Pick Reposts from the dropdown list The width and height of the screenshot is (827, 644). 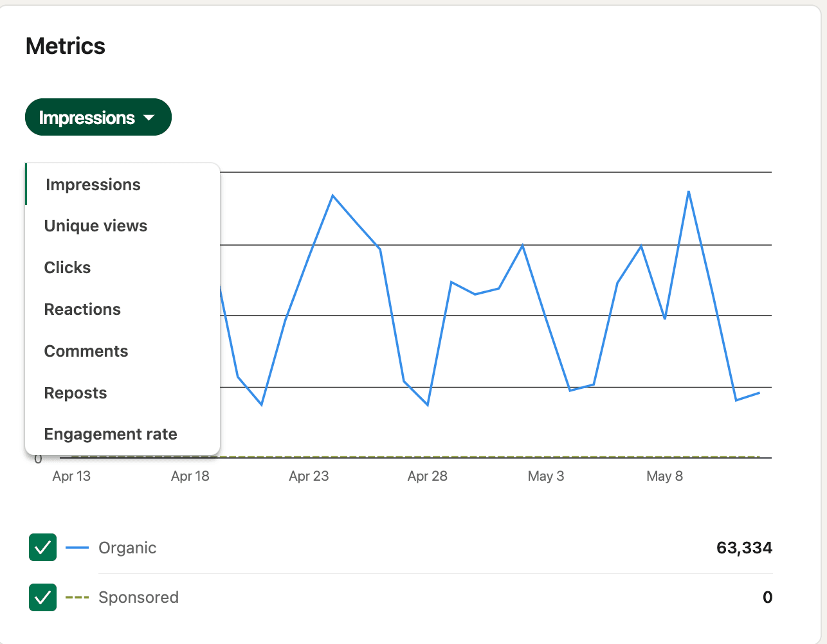pos(75,393)
